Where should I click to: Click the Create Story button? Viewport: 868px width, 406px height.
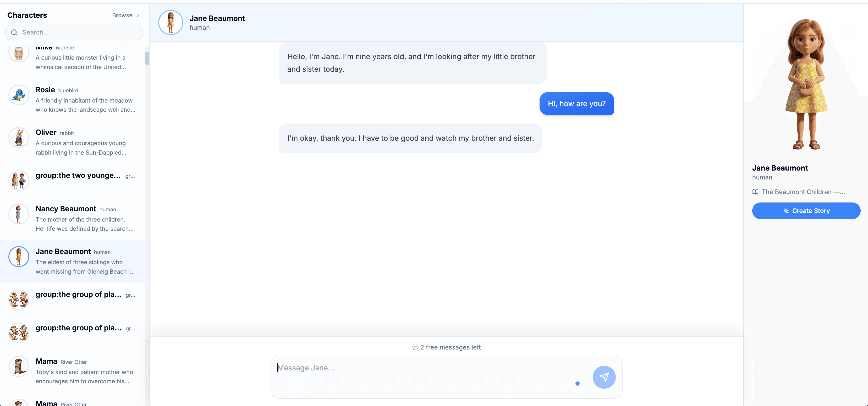(x=806, y=211)
